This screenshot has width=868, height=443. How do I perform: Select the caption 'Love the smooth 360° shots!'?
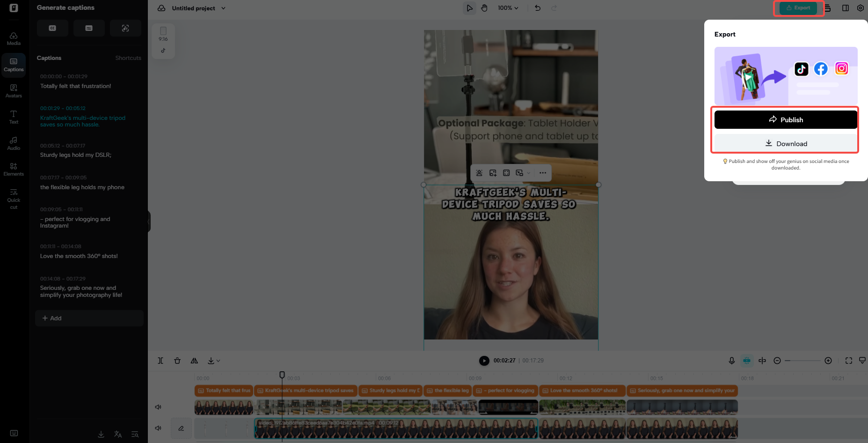coord(79,256)
